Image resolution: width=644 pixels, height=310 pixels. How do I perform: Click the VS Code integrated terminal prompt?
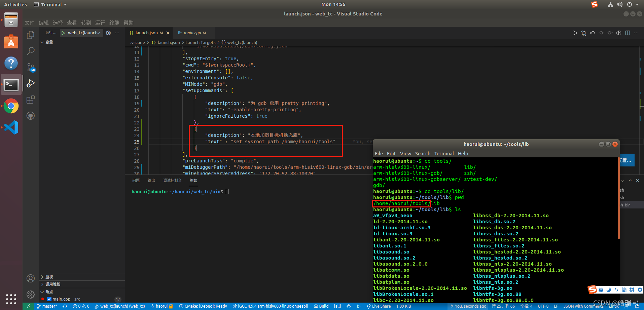pyautogui.click(x=177, y=192)
